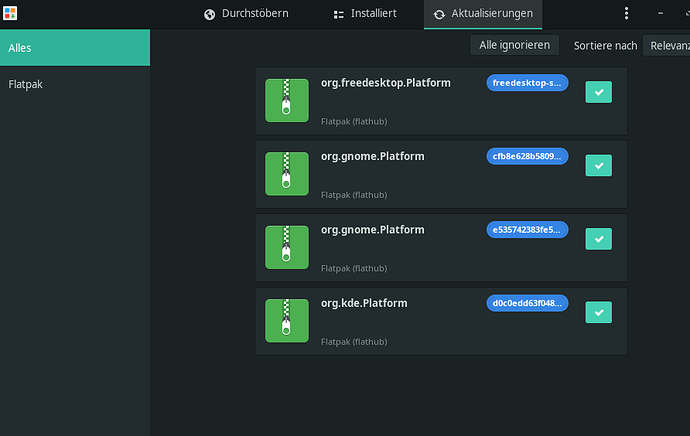
Task: Click the org.kde.Platform package icon
Action: pyautogui.click(x=286, y=321)
